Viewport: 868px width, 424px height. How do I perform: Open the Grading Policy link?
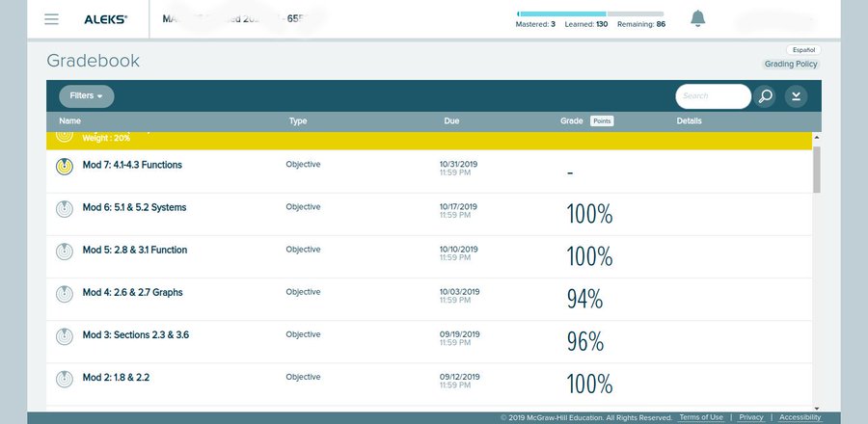click(791, 65)
